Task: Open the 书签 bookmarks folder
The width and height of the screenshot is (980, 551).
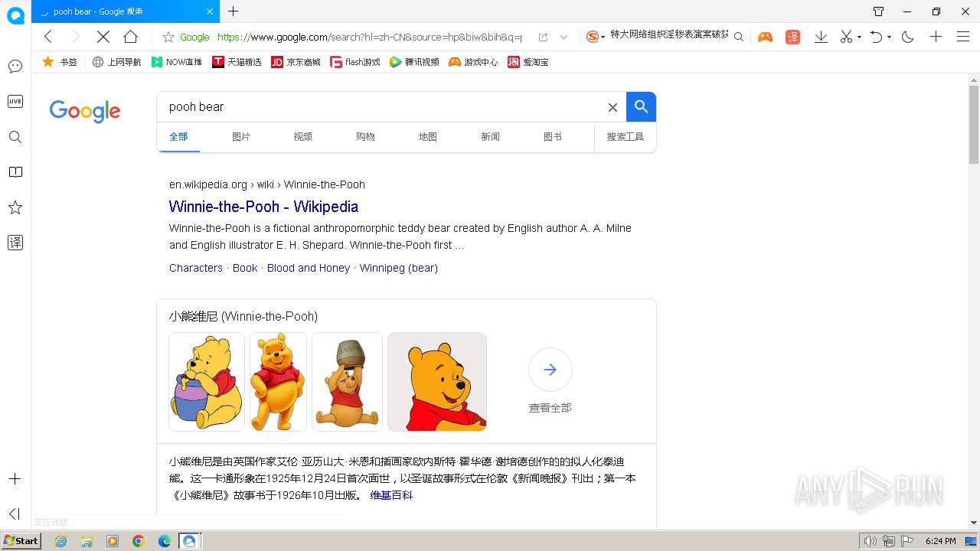Action: tap(60, 62)
